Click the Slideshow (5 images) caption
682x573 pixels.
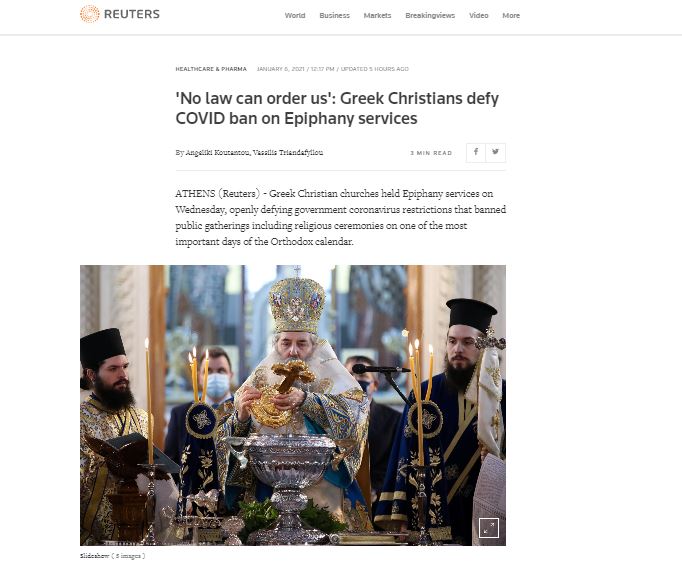click(113, 556)
